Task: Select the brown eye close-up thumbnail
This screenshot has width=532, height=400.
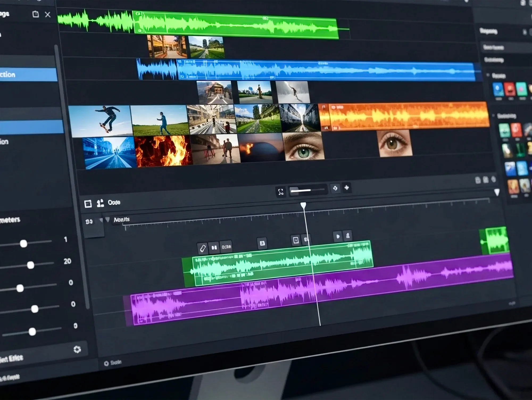Action: pos(395,143)
